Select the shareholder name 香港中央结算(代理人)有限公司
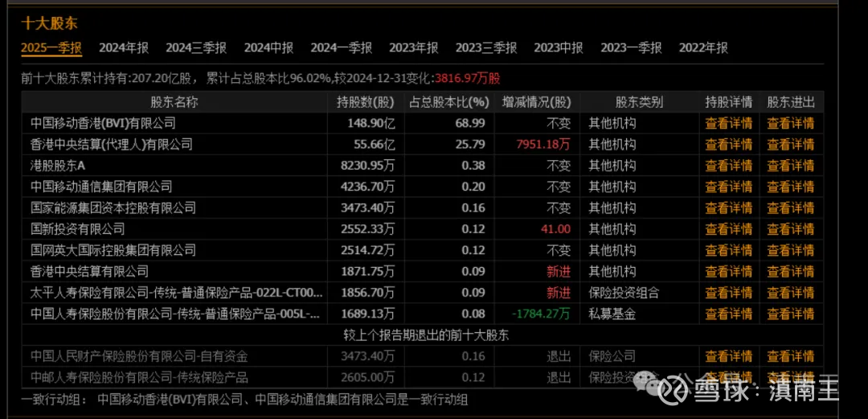The width and height of the screenshot is (868, 419). (x=112, y=145)
